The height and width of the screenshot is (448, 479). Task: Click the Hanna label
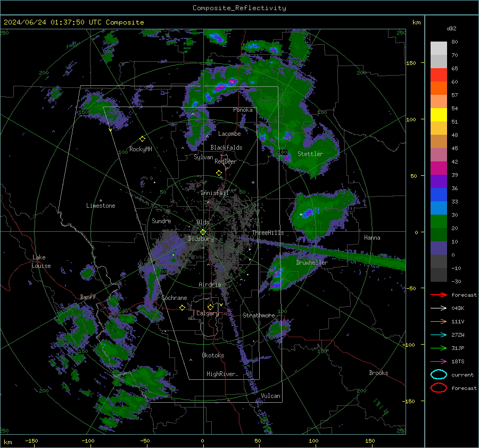372,238
